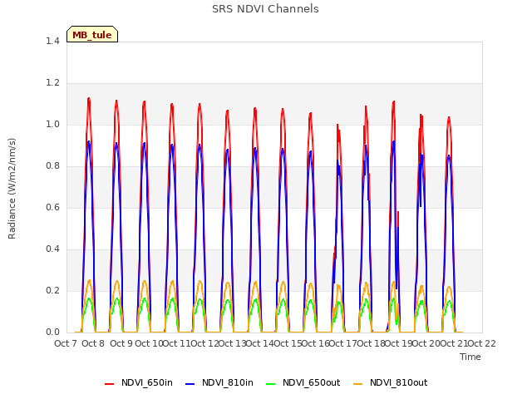The height and width of the screenshot is (399, 532).
Task: Click the Oct 22 date tick label
Action: point(481,343)
